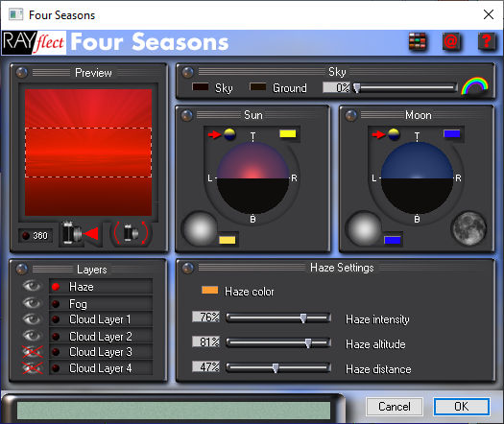Open the presets grid icon in header
Screen dimensions: 504x424
click(418, 42)
